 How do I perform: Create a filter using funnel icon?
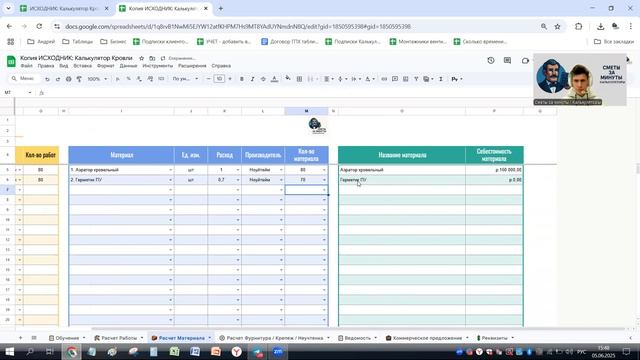416,79
